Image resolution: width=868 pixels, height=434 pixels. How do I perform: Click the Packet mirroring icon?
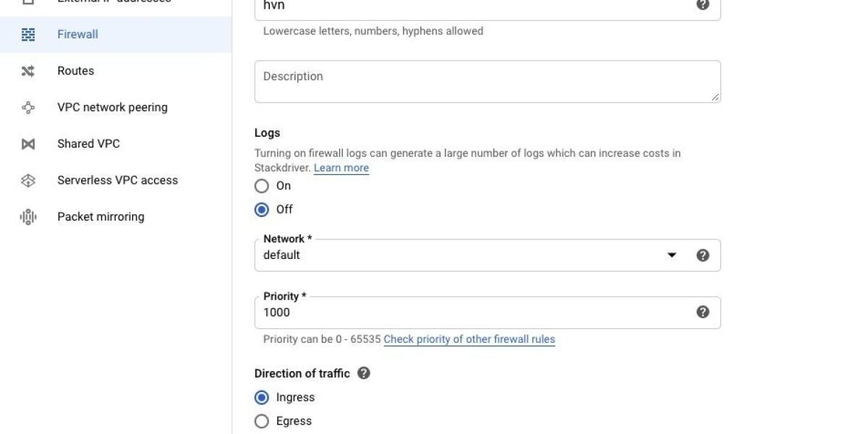click(x=28, y=217)
